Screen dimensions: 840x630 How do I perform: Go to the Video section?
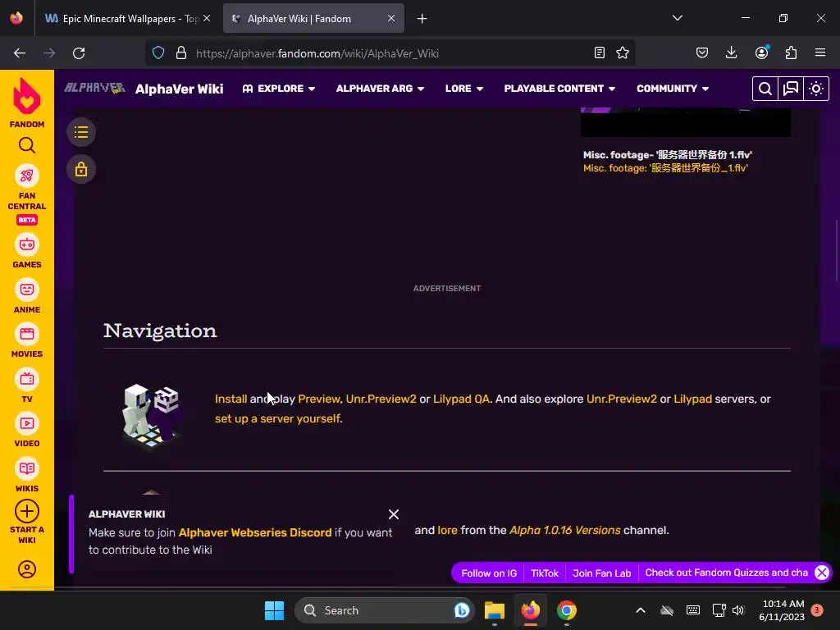point(27,430)
